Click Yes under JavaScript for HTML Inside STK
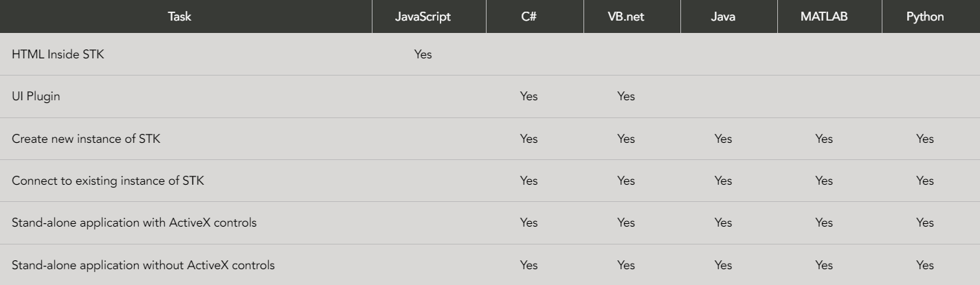 coord(423,54)
